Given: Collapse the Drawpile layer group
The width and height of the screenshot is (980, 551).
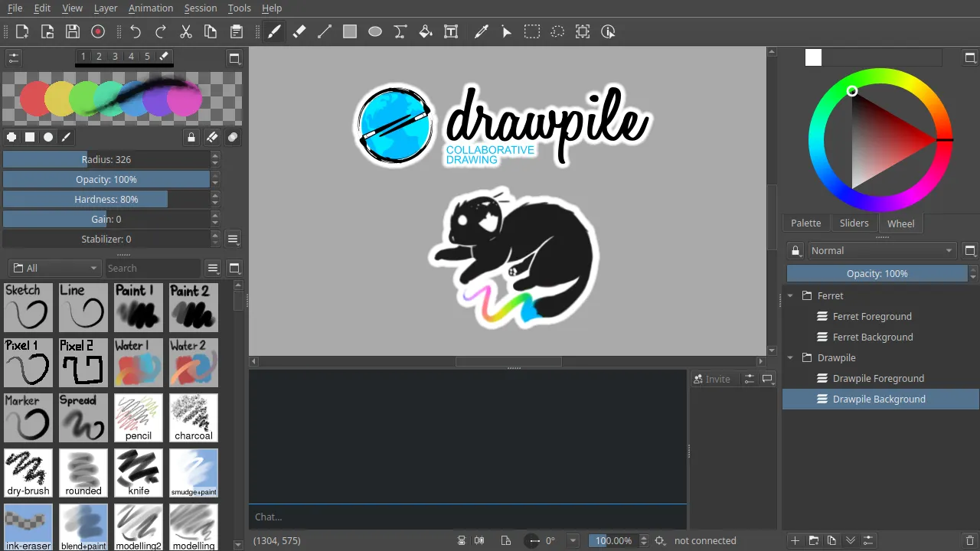Looking at the screenshot, I should pyautogui.click(x=790, y=357).
